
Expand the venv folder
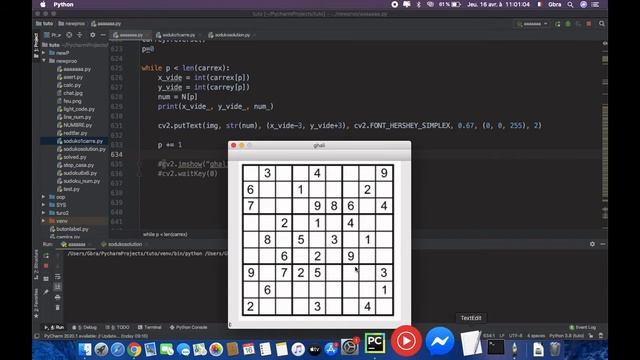click(44, 221)
